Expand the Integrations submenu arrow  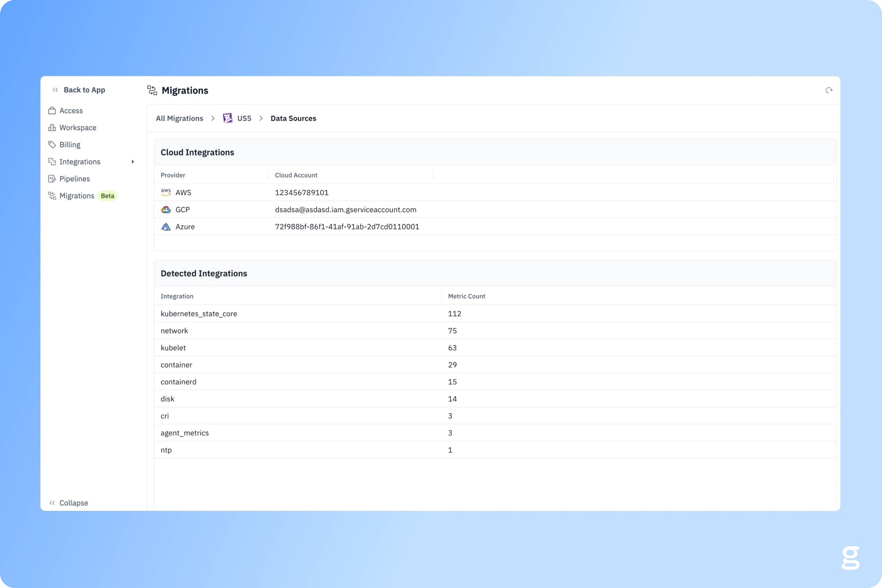pos(133,162)
